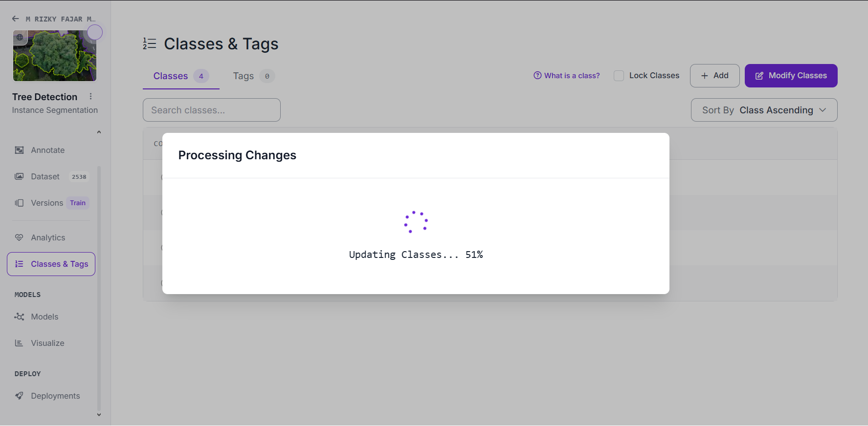
Task: Enable the Lock Classes checkbox
Action: (x=619, y=76)
